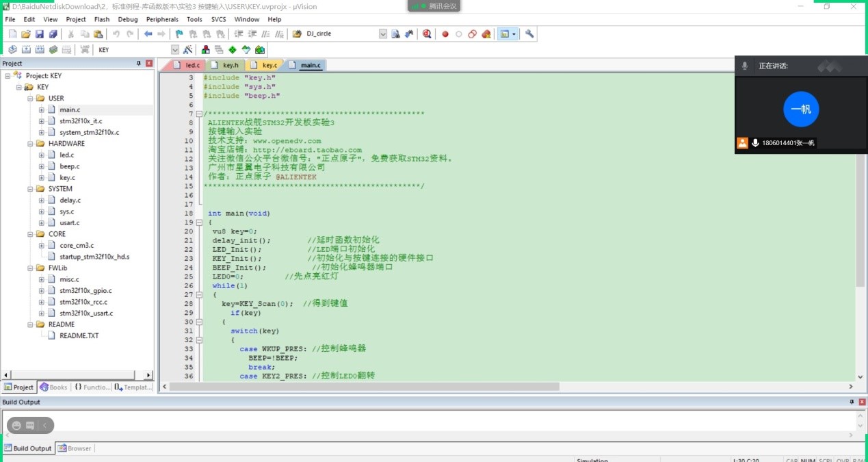Open the Configuration wrench icon
The image size is (868, 462).
[x=529, y=34]
